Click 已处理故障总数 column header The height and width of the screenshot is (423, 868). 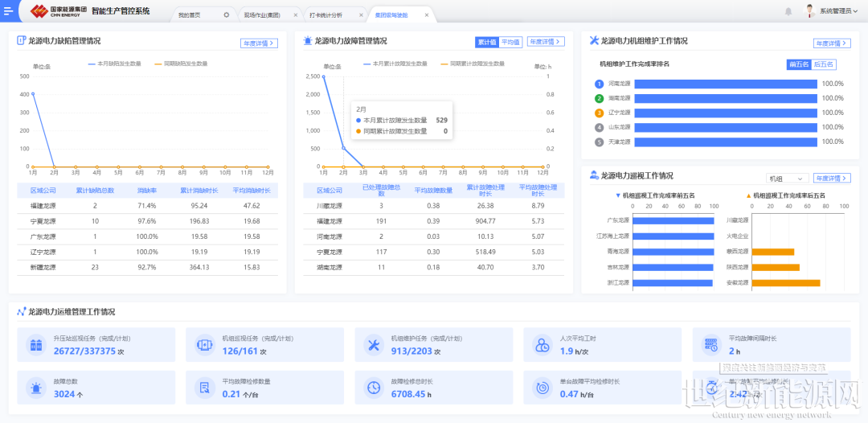point(381,191)
